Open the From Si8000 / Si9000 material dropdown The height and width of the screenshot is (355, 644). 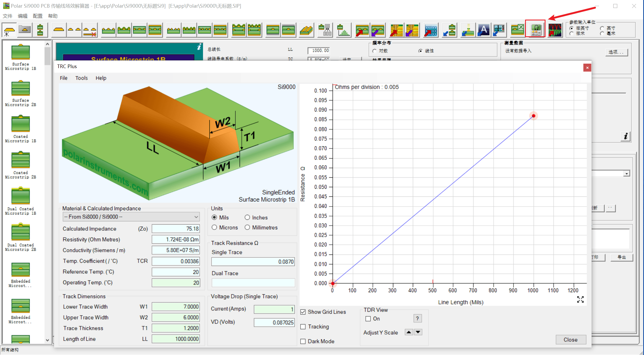[x=131, y=217]
